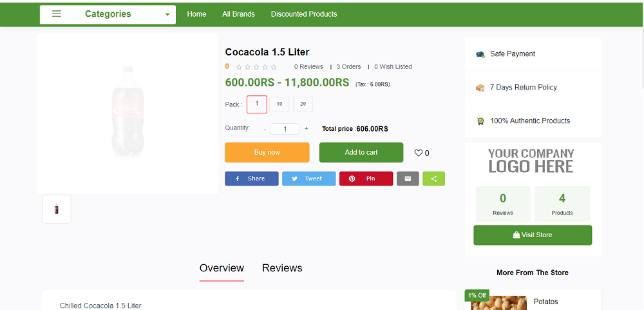Screen dimensions: 644x310
Task: Click the 1% Off discount badge
Action: tap(477, 295)
